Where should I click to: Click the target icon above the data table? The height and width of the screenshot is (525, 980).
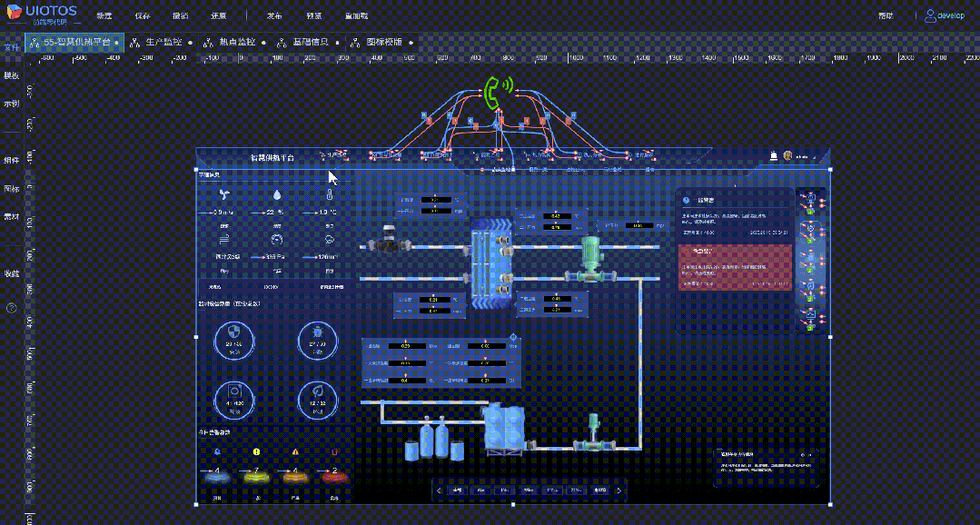pyautogui.click(x=514, y=336)
